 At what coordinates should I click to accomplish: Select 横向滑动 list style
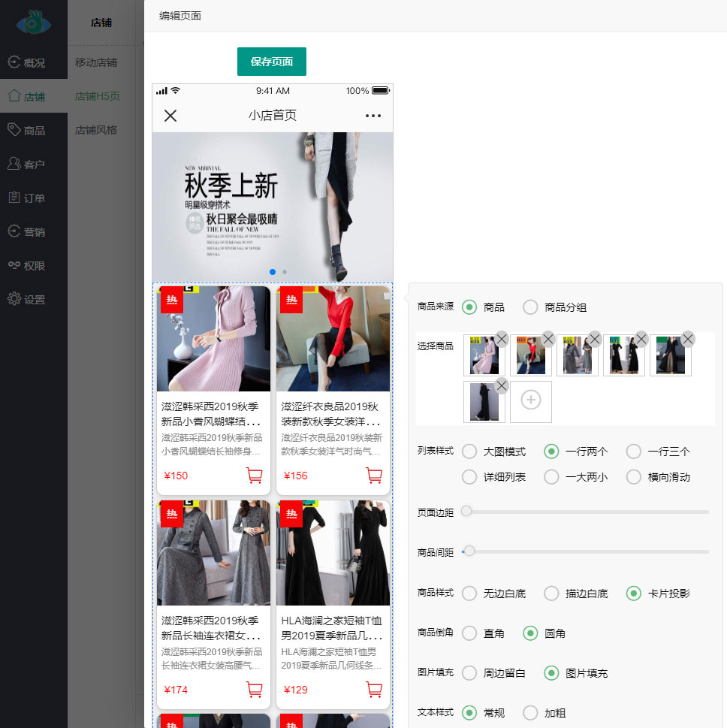click(634, 477)
